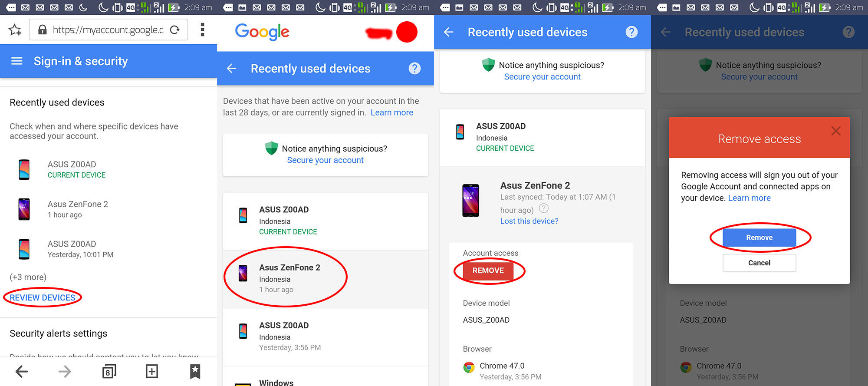868x386 pixels.
Task: Reload the page with the refresh icon
Action: [175, 30]
